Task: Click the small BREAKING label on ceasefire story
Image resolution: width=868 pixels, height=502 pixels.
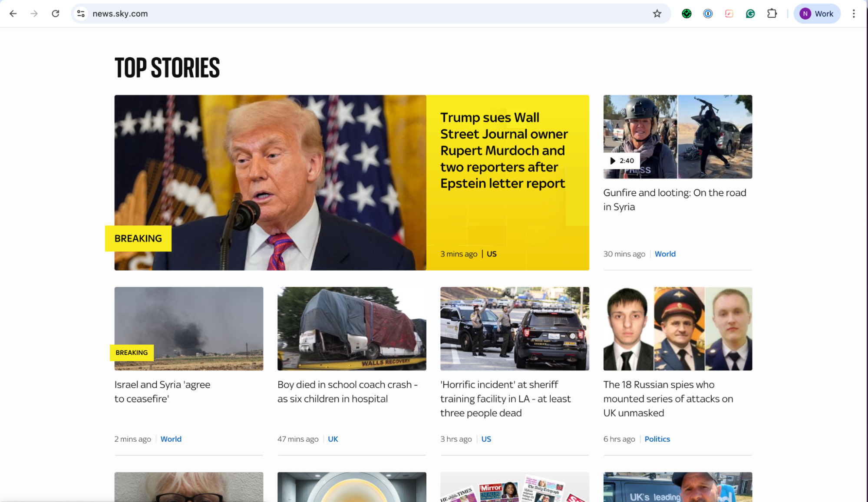Action: click(132, 353)
